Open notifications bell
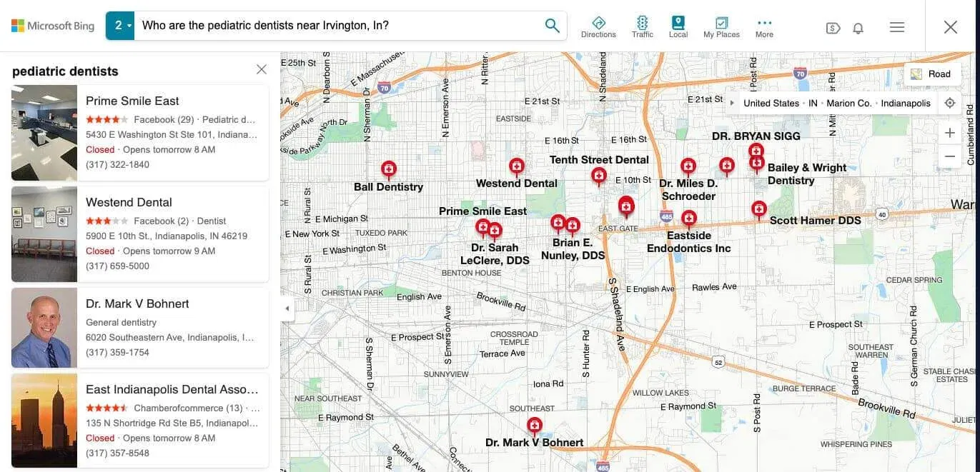Viewport: 980px width, 472px height. [x=858, y=28]
